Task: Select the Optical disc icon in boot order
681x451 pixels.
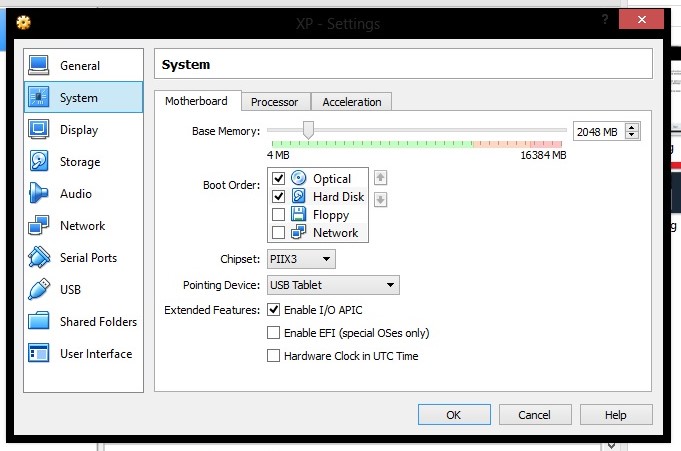Action: (x=298, y=178)
